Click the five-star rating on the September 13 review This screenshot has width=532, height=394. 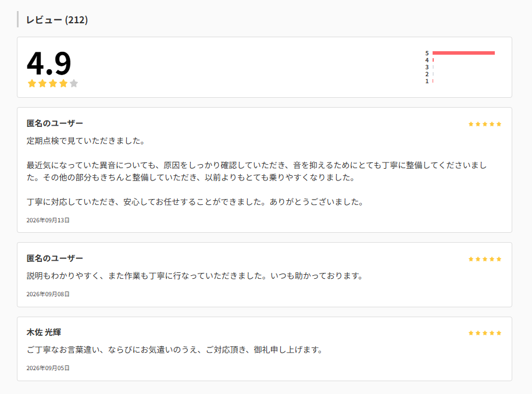(485, 124)
